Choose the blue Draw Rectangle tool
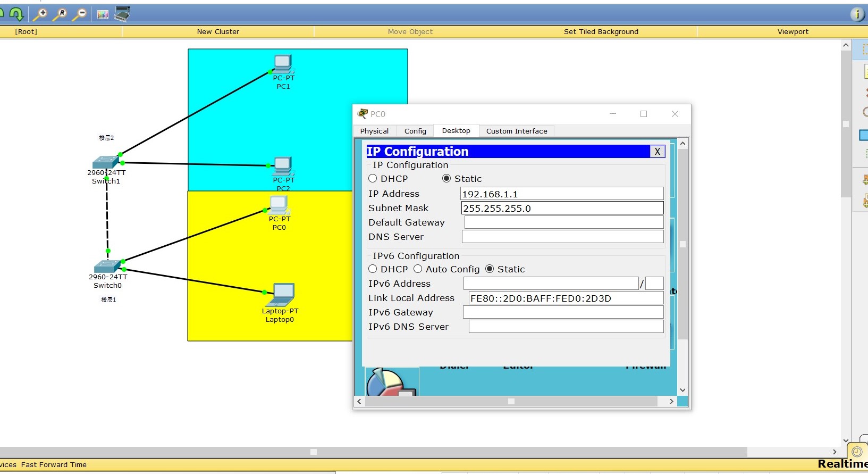 864,136
